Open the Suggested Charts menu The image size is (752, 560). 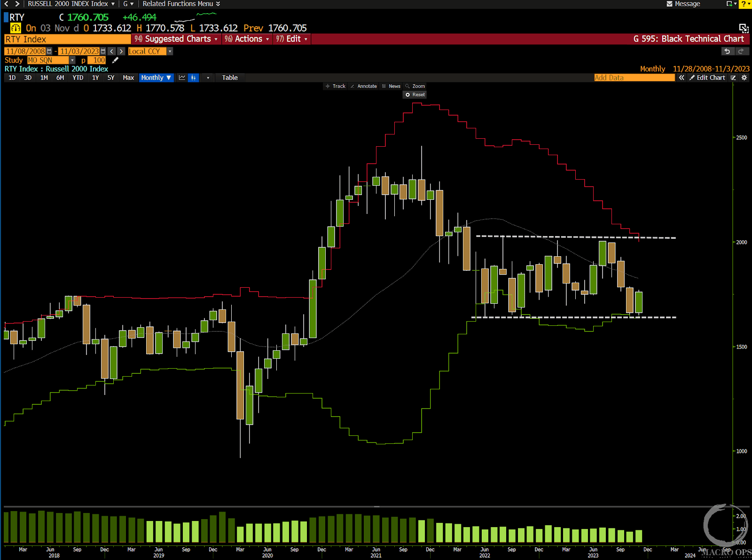(x=176, y=39)
